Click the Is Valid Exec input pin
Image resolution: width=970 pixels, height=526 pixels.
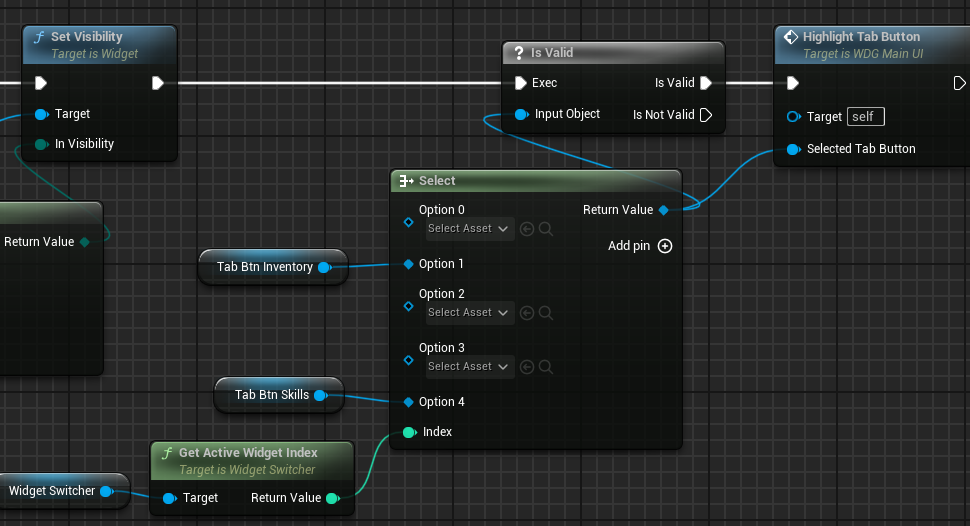pyautogui.click(x=520, y=83)
